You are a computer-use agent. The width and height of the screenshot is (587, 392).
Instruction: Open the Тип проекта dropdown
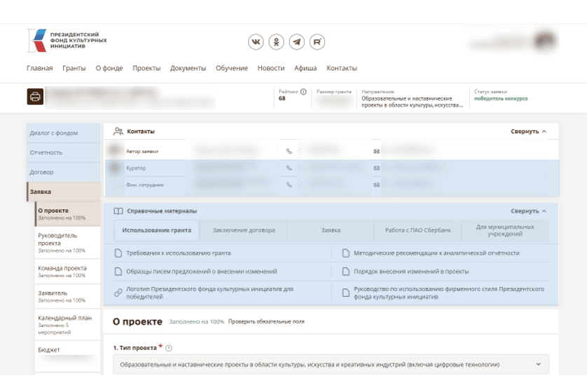pos(331,365)
